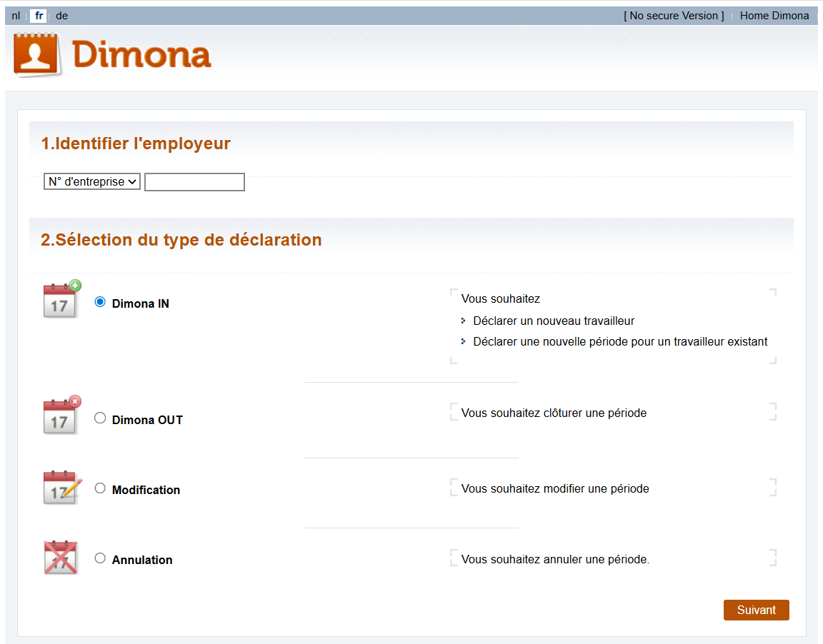The height and width of the screenshot is (644, 823).
Task: Click the Dimona OUT label
Action: [147, 420]
